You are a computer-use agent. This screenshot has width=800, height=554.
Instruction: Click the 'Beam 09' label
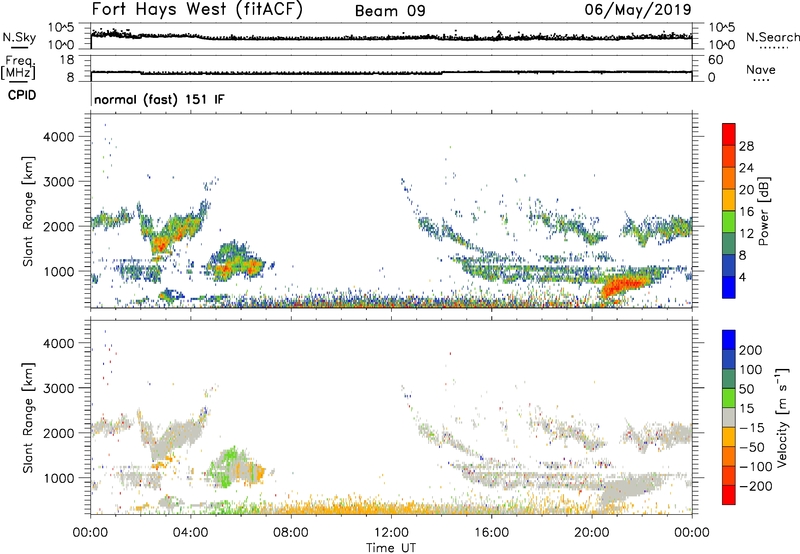[390, 11]
